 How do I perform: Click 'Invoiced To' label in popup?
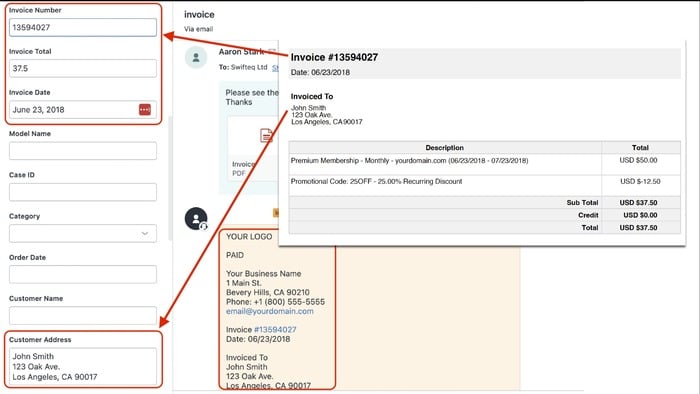(x=312, y=96)
